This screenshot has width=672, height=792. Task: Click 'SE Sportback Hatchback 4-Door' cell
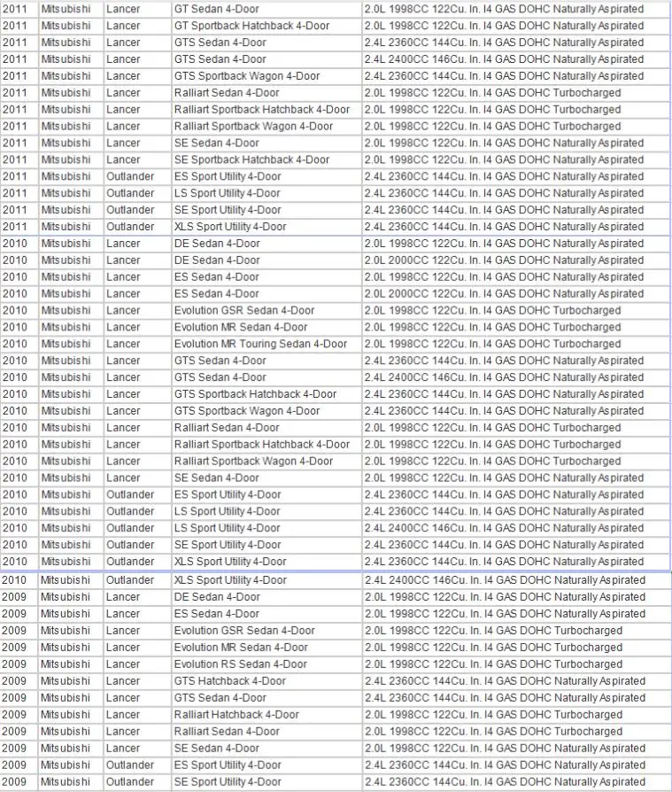pos(266,159)
